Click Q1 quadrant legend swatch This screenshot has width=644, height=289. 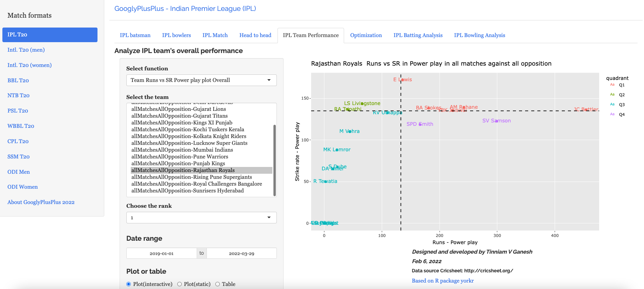pyautogui.click(x=612, y=85)
